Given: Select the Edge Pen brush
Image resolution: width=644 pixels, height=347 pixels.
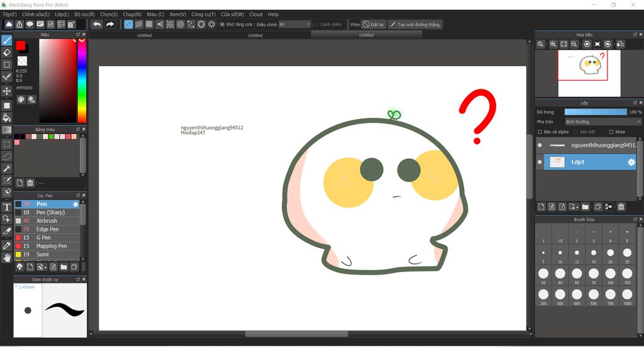Looking at the screenshot, I should (47, 229).
